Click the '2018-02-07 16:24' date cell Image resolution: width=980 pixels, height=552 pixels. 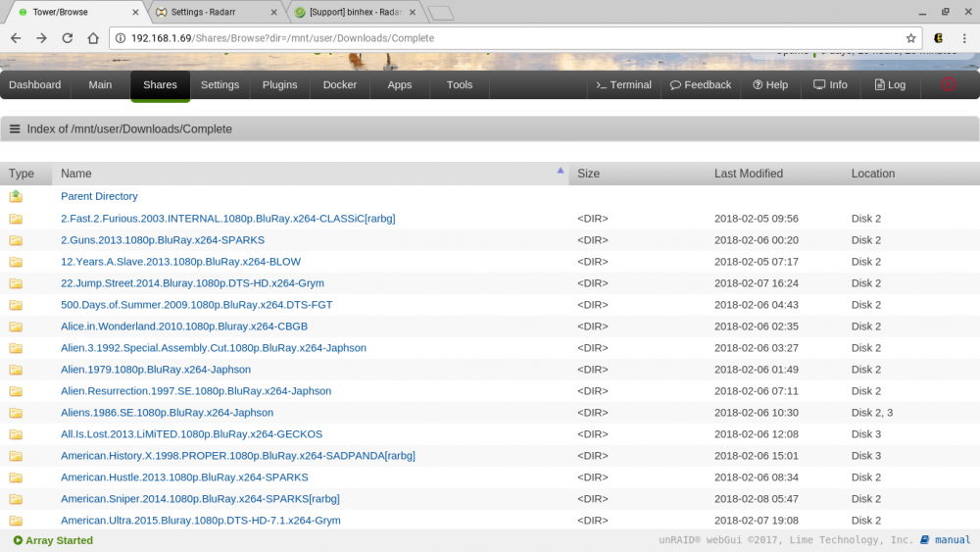[757, 283]
